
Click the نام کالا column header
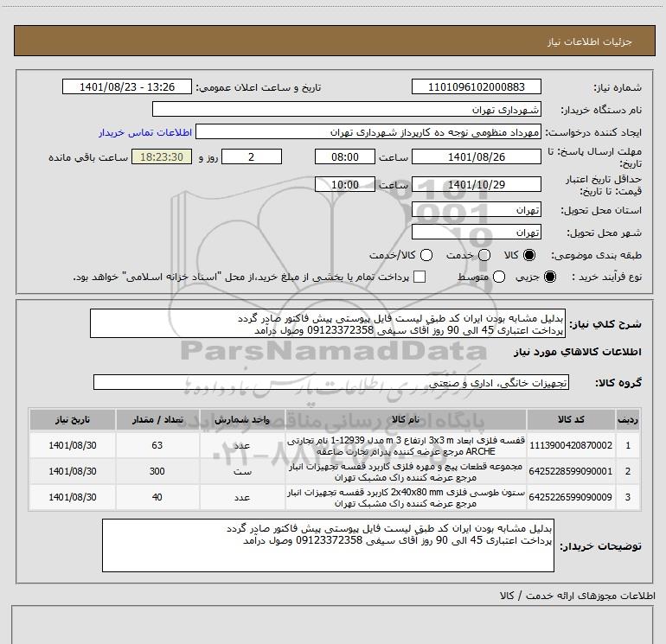click(x=406, y=419)
